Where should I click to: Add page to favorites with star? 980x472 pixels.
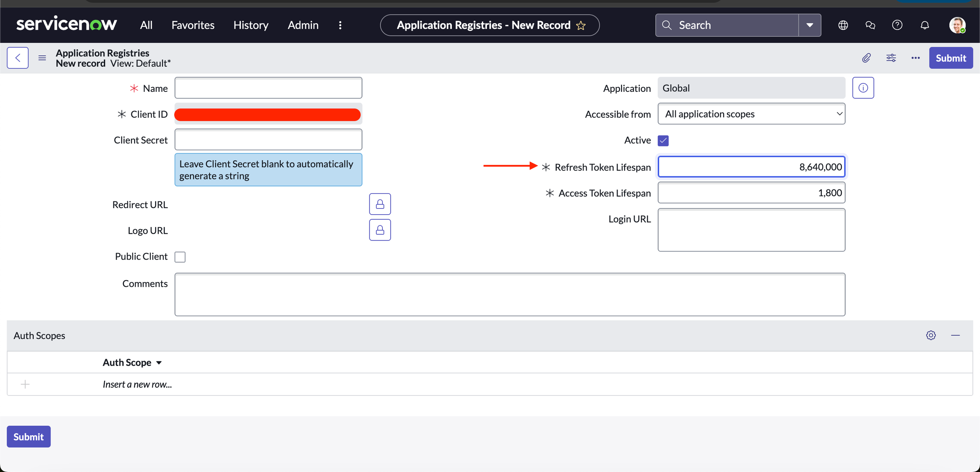point(581,26)
